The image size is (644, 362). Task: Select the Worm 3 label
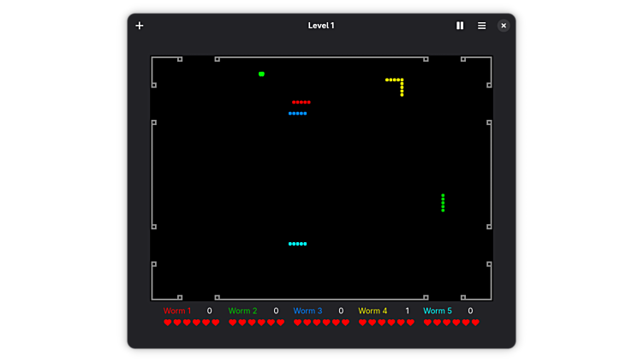coord(307,311)
